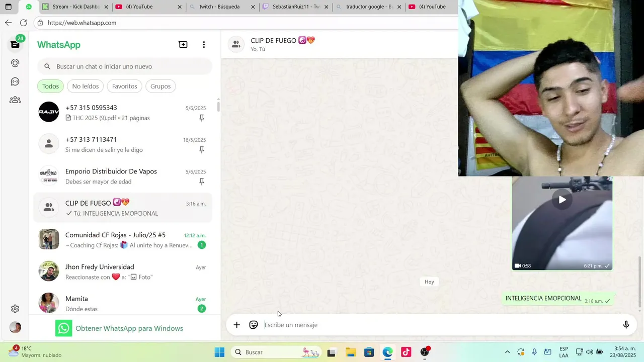Click pin icon on Emporio Distribuidor chat
Screen dimensions: 644x362
[202, 182]
